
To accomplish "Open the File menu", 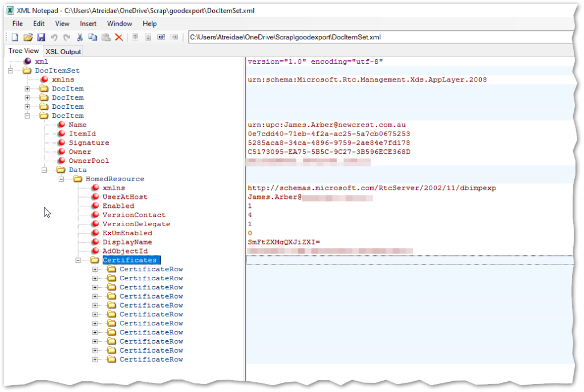I will coord(18,23).
